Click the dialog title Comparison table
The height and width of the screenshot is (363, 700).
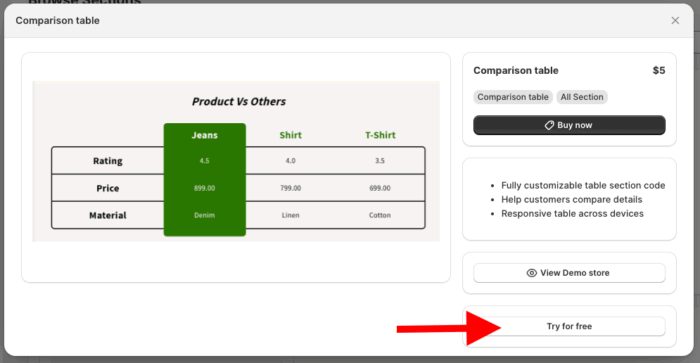click(58, 21)
